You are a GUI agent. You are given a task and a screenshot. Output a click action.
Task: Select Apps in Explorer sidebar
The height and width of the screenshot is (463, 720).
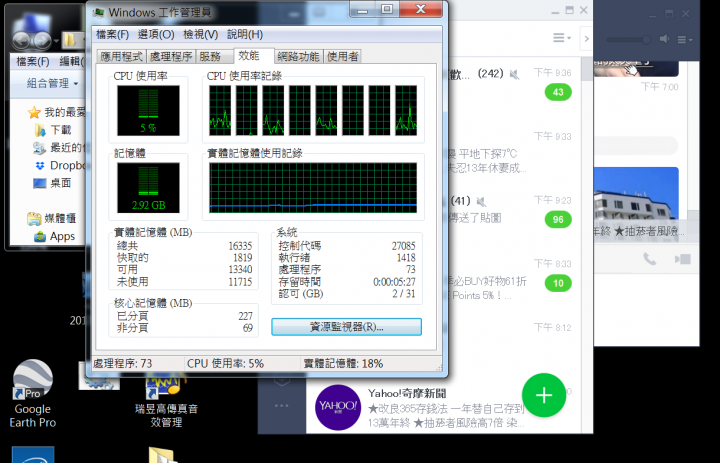point(54,237)
